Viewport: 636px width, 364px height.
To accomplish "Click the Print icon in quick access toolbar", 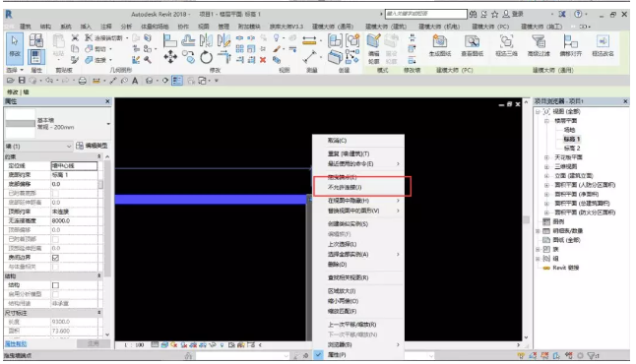I will pos(83,81).
